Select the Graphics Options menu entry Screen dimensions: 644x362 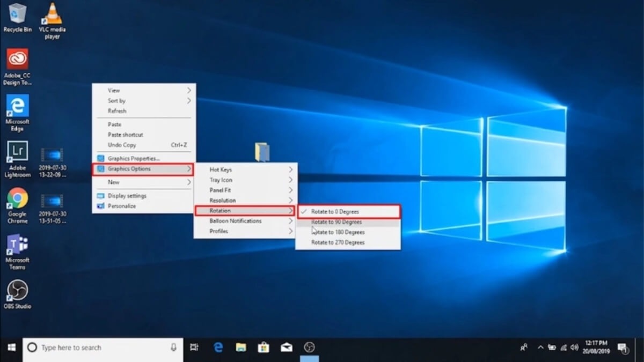coord(143,169)
